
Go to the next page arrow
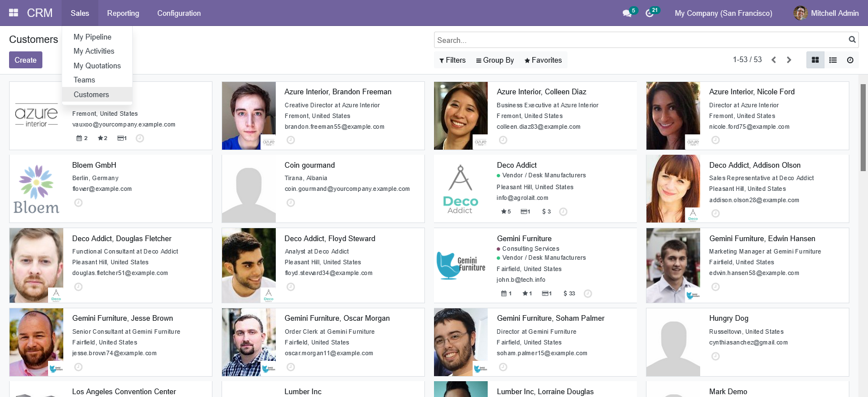[789, 60]
